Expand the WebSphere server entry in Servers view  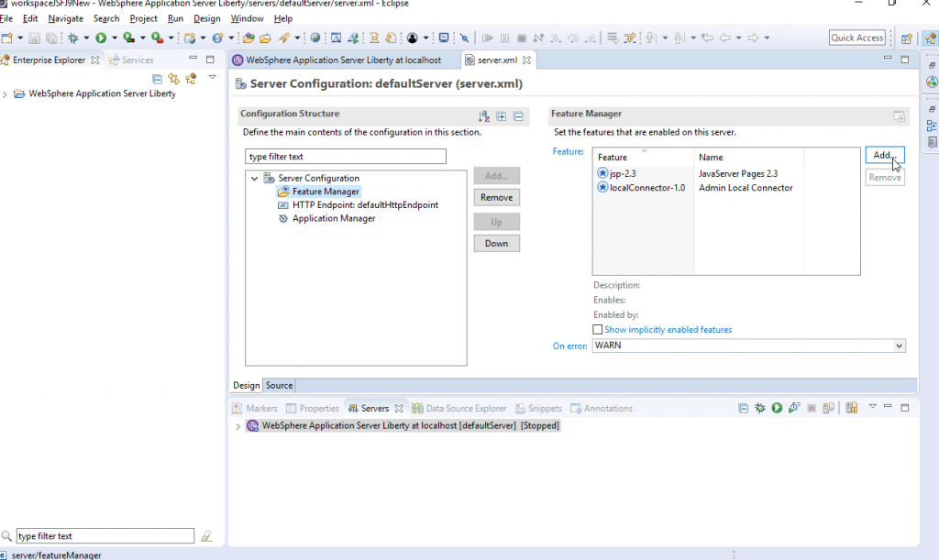click(x=238, y=426)
